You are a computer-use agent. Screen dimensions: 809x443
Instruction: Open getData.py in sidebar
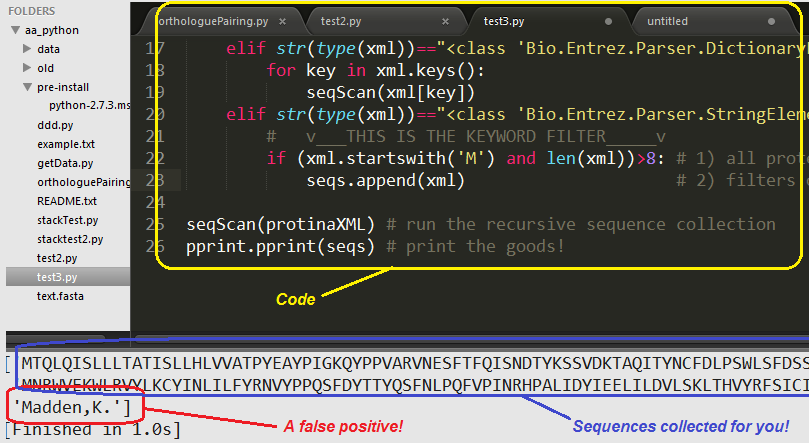65,163
